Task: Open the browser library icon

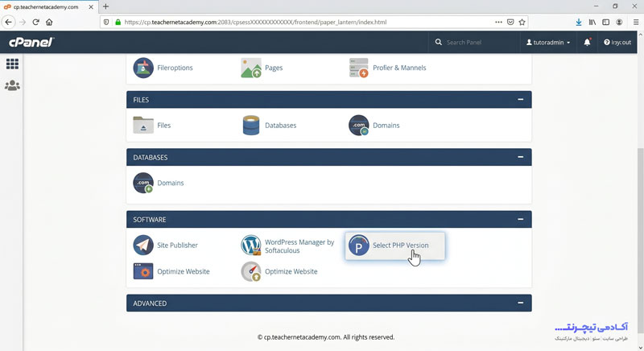Action: click(592, 23)
